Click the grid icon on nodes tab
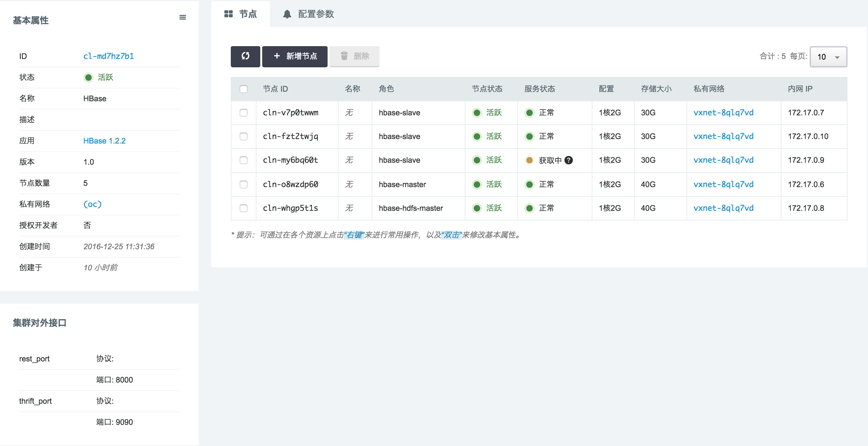The width and height of the screenshot is (868, 446). click(229, 14)
